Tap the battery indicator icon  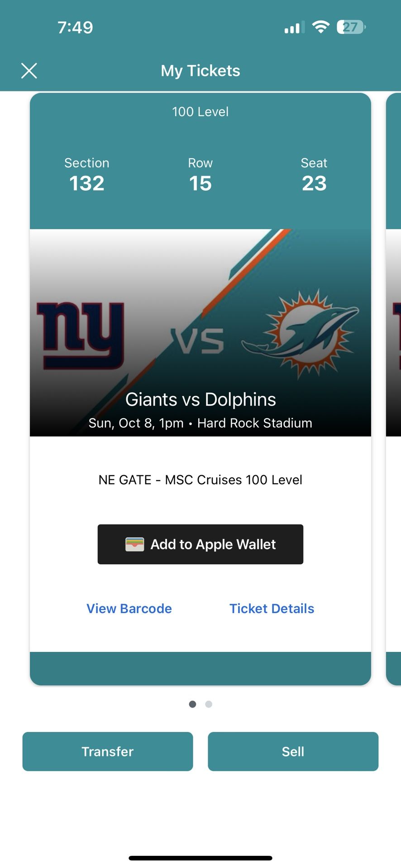(x=351, y=27)
